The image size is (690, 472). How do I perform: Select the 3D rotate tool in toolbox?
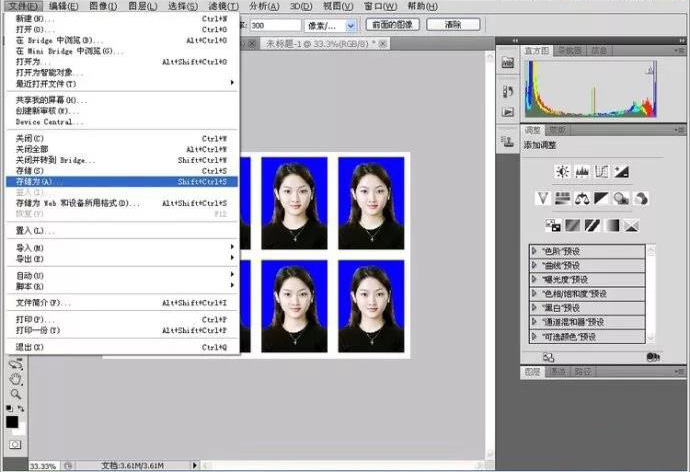15,365
